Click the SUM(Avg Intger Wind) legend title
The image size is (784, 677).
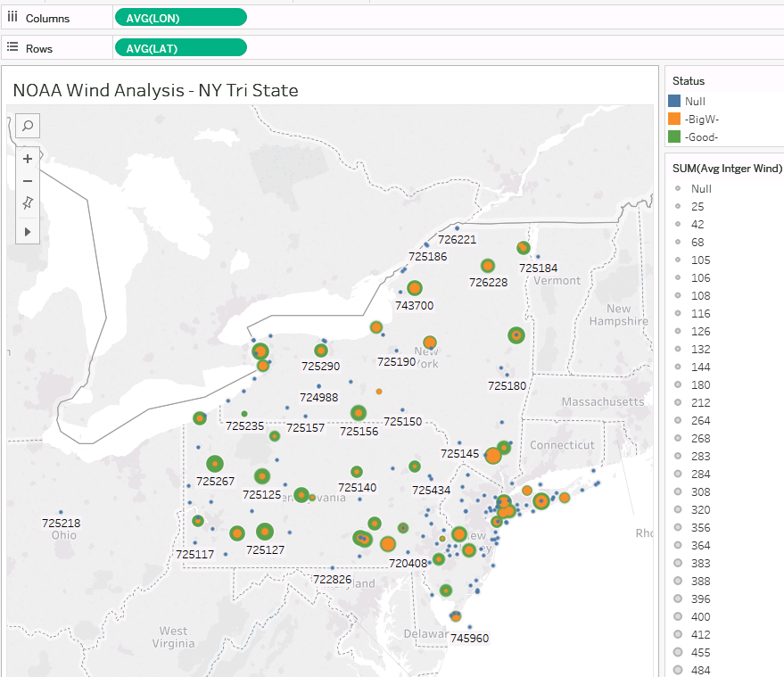727,169
